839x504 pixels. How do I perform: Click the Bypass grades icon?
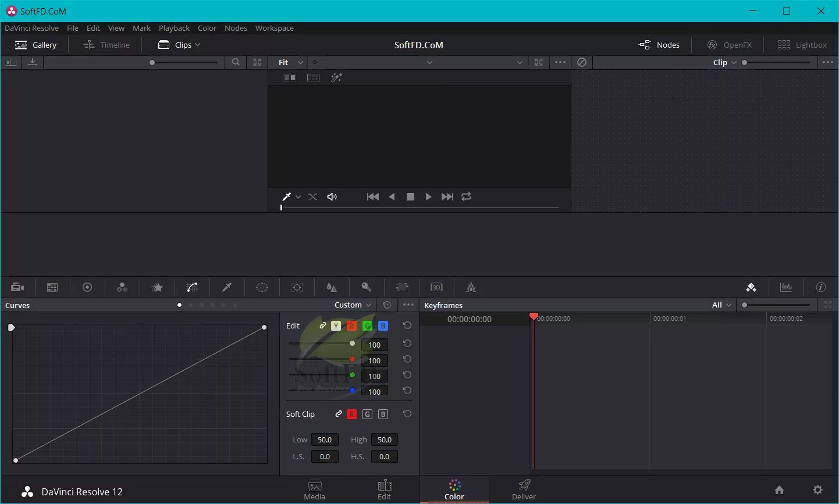(x=582, y=62)
